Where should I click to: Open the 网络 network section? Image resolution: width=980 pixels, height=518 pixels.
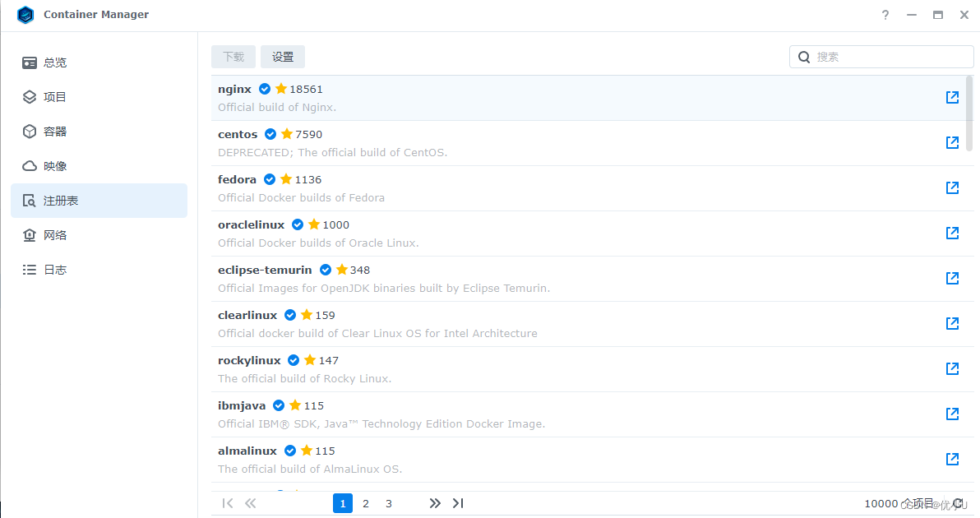click(99, 235)
